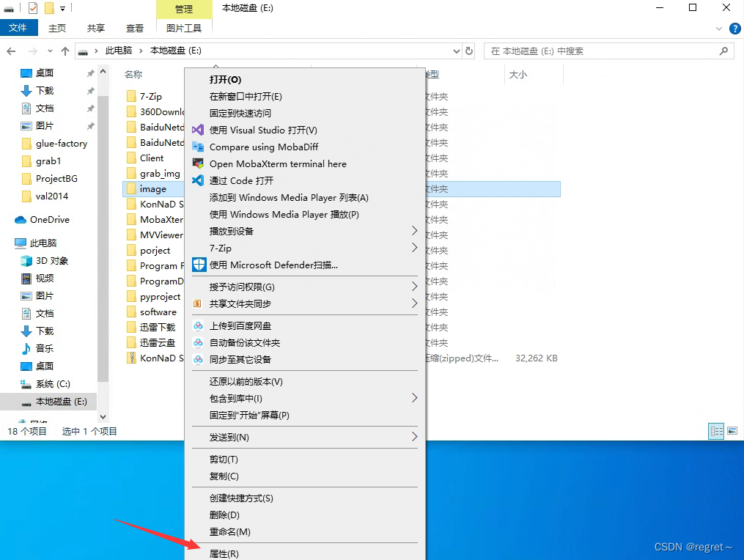The width and height of the screenshot is (744, 560).
Task: Sort by the 名称 column header
Action: 133,75
